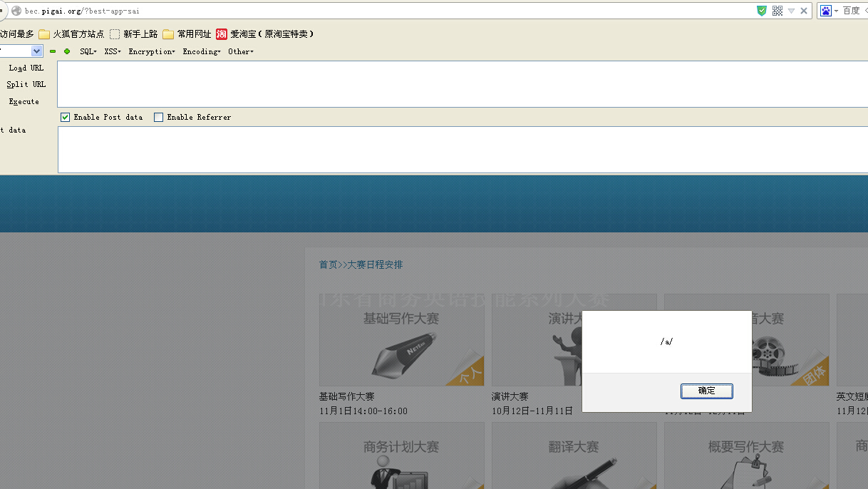Image resolution: width=868 pixels, height=489 pixels.
Task: Stop page loading with the X icon
Action: click(x=804, y=11)
